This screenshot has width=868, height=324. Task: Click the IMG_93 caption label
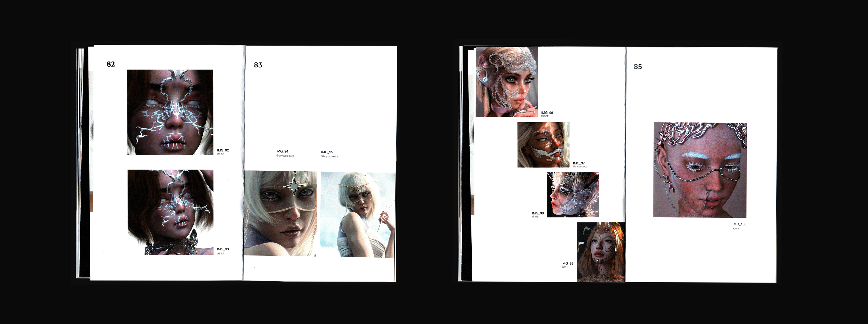click(x=223, y=249)
